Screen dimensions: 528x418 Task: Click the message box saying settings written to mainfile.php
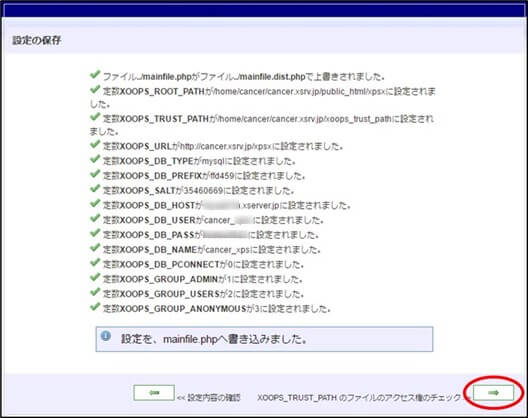(x=264, y=339)
